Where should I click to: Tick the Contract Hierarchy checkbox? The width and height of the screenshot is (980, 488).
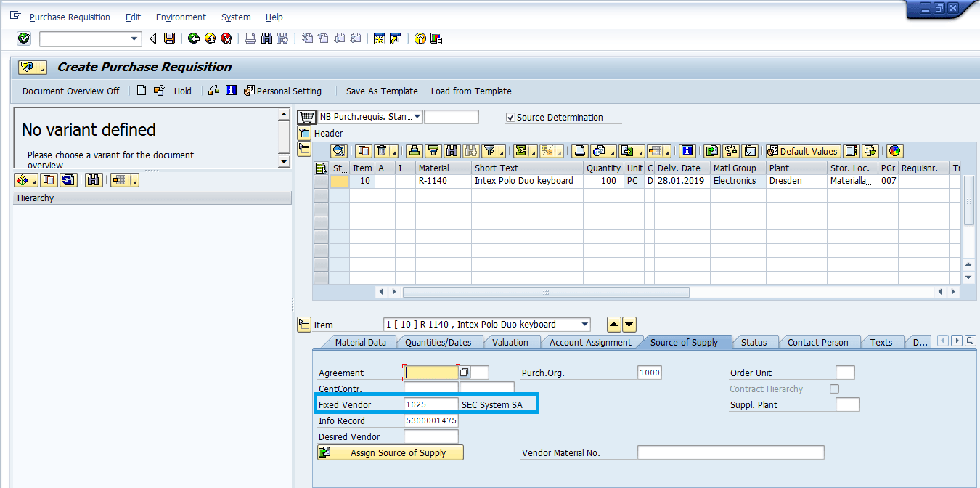pyautogui.click(x=835, y=389)
